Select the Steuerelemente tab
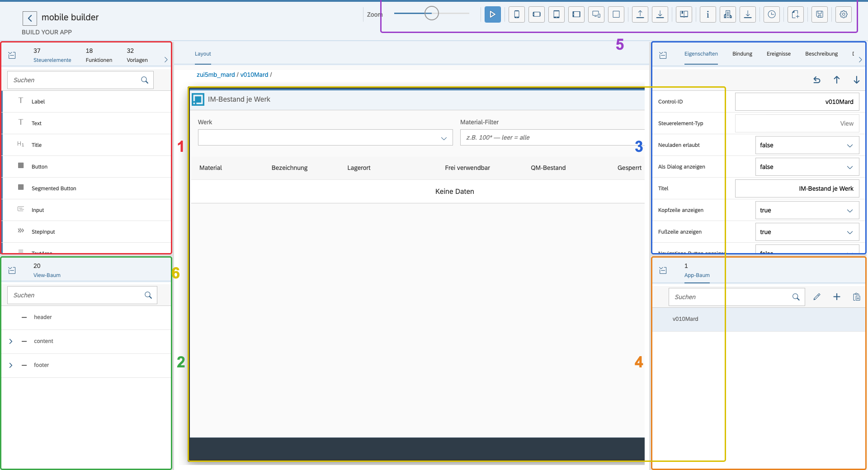This screenshot has height=470, width=868. (52, 55)
